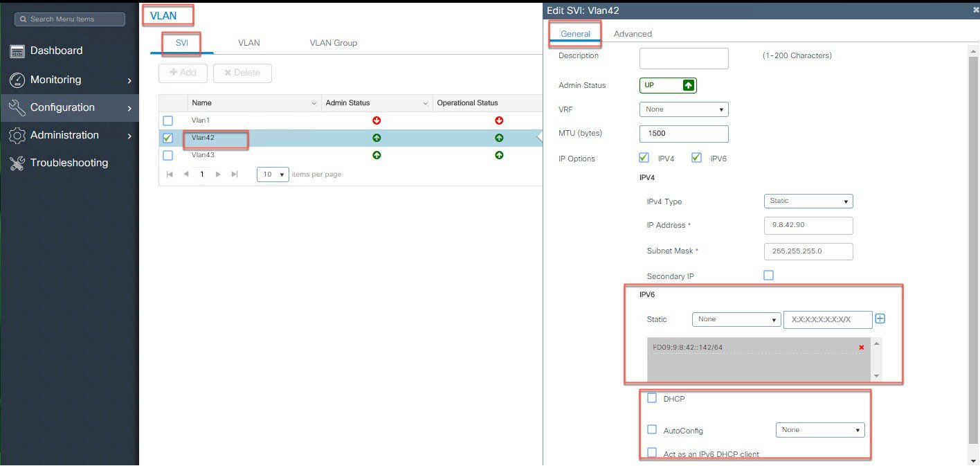
Task: Click the Vlan43 name entry
Action: [203, 155]
